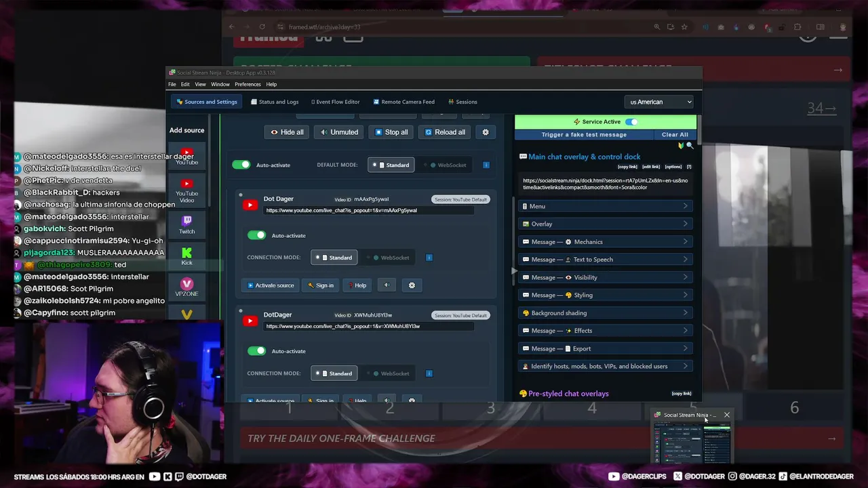Open global source settings gear beside Reload all

click(x=485, y=132)
